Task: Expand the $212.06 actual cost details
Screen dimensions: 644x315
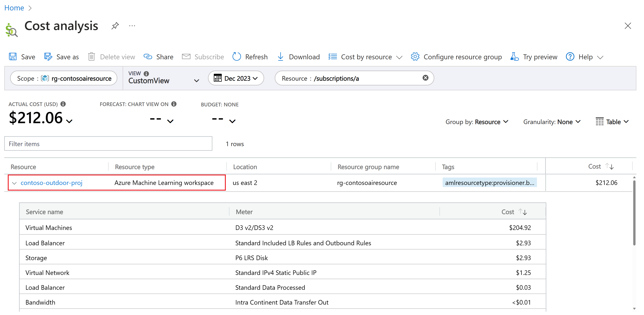Action: tap(69, 121)
